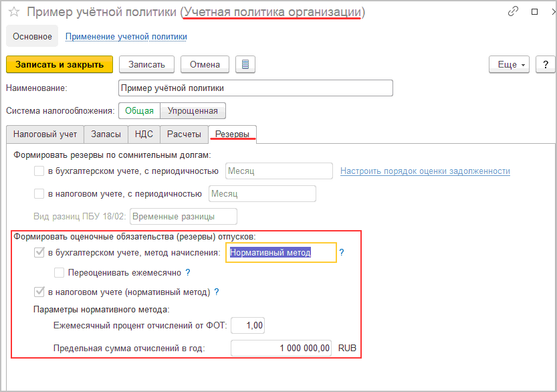Open the Еще dropdown menu
Image resolution: width=557 pixels, height=392 pixels.
coord(510,65)
